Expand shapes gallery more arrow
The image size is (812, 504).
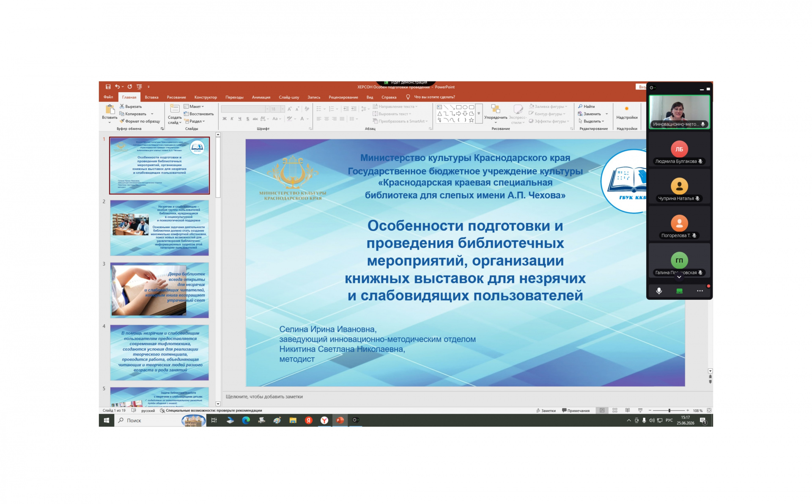click(479, 114)
